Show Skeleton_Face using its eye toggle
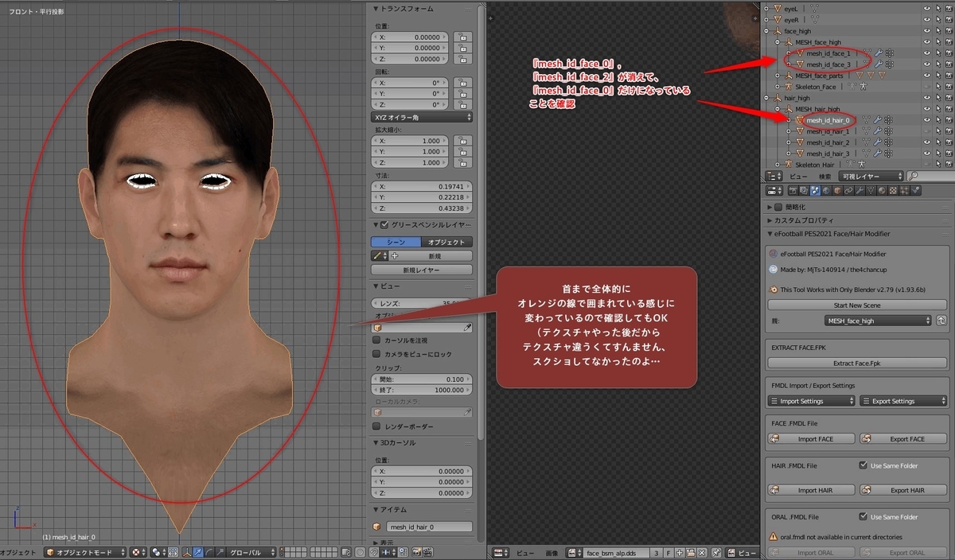The height and width of the screenshot is (560, 955). (x=926, y=87)
